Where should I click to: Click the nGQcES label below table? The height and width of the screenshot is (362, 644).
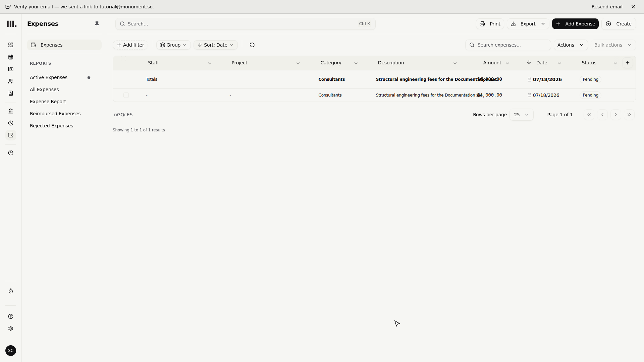(123, 115)
